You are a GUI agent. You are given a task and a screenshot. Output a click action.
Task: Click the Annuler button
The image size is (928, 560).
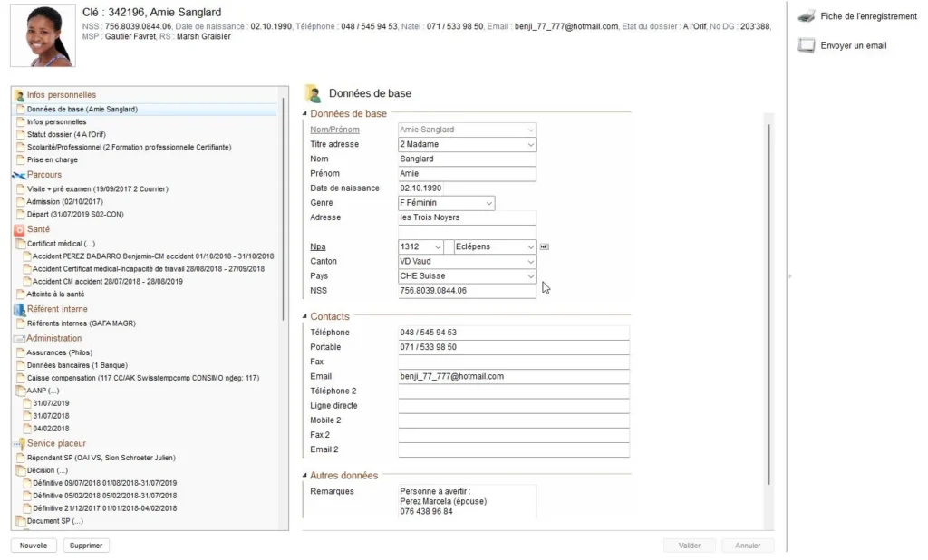(748, 546)
